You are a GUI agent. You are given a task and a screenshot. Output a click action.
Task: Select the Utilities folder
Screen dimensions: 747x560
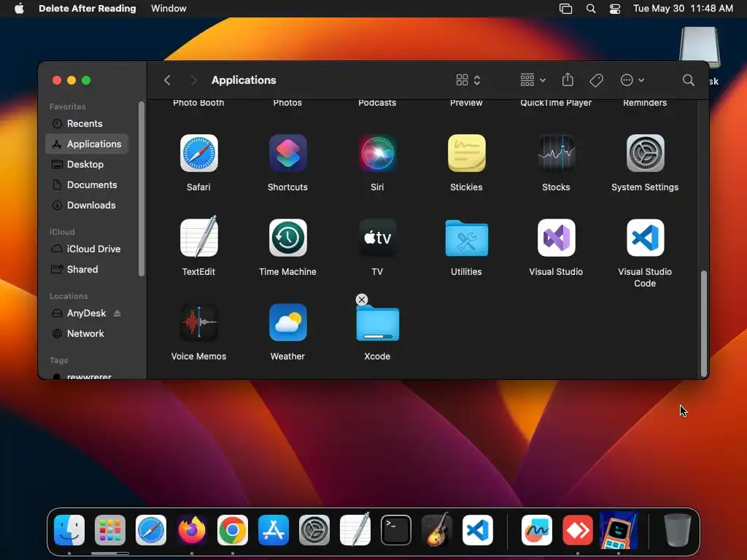466,238
